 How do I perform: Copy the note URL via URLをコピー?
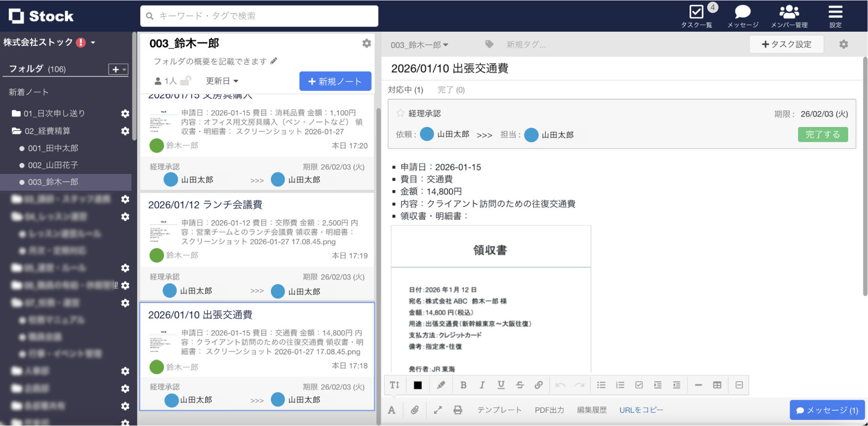click(641, 410)
